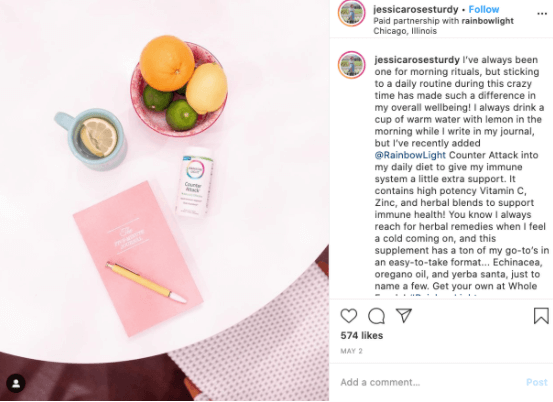The image size is (553, 402).
Task: Like the post with the heart icon
Action: pos(348,316)
